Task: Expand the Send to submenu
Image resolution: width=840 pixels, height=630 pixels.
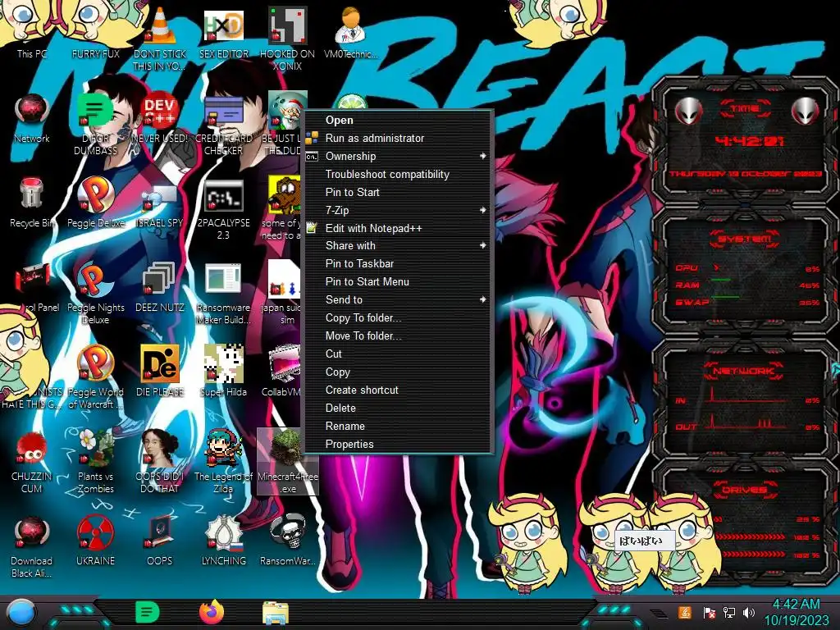Action: point(399,300)
